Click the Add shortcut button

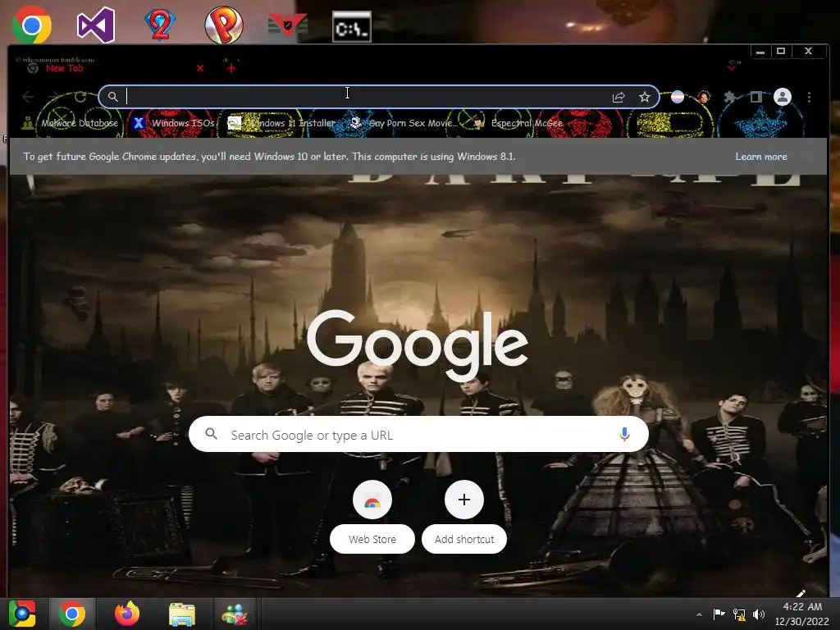tap(464, 517)
